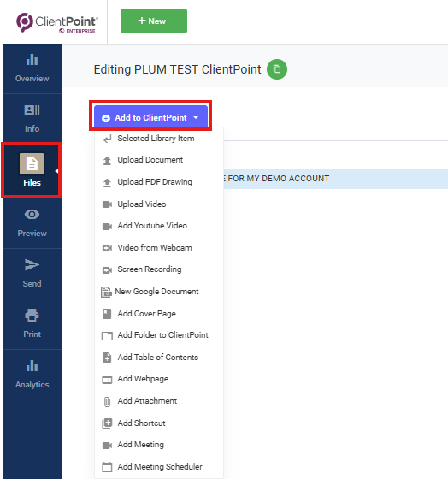
Task: Open the Send paper plane icon
Action: (32, 264)
